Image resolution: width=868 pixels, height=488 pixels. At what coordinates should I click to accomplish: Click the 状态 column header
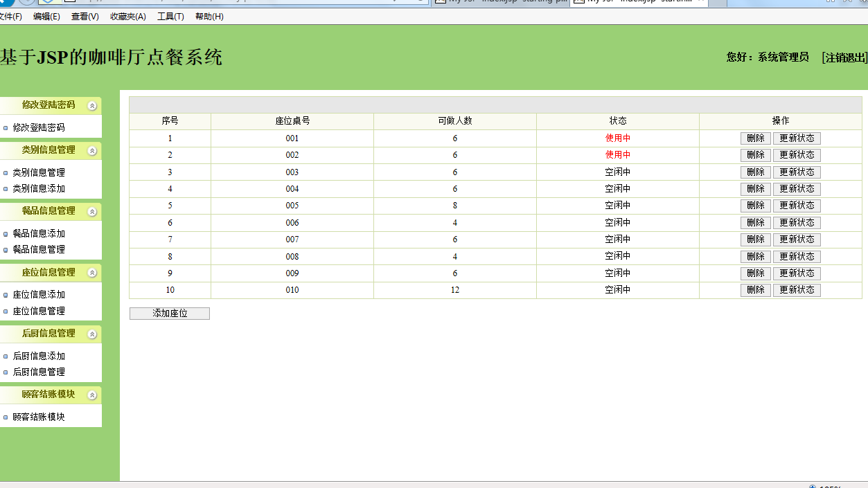(x=618, y=121)
